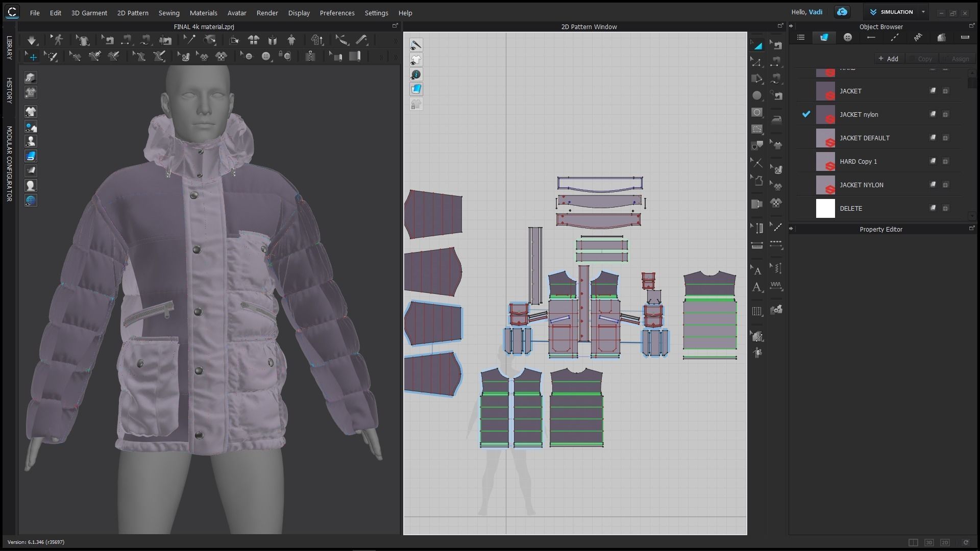
Task: Click the Button tool round icon
Action: coord(266,56)
